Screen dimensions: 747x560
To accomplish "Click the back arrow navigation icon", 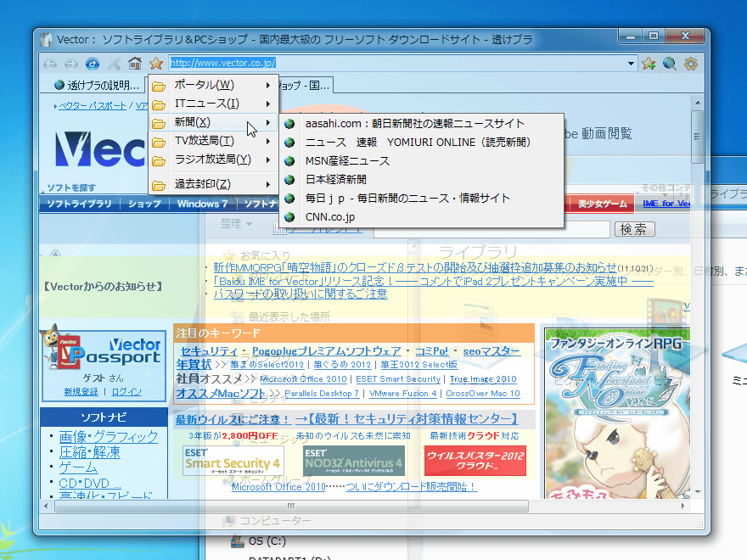I will (50, 64).
